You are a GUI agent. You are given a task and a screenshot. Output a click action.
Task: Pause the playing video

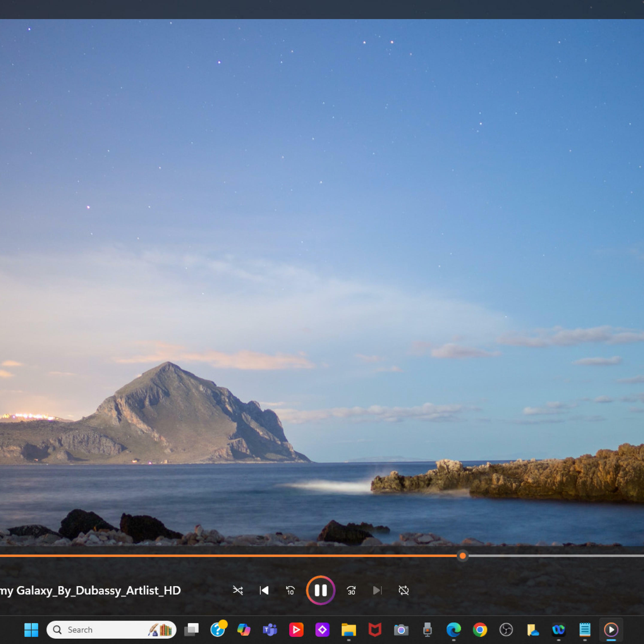[x=320, y=590]
